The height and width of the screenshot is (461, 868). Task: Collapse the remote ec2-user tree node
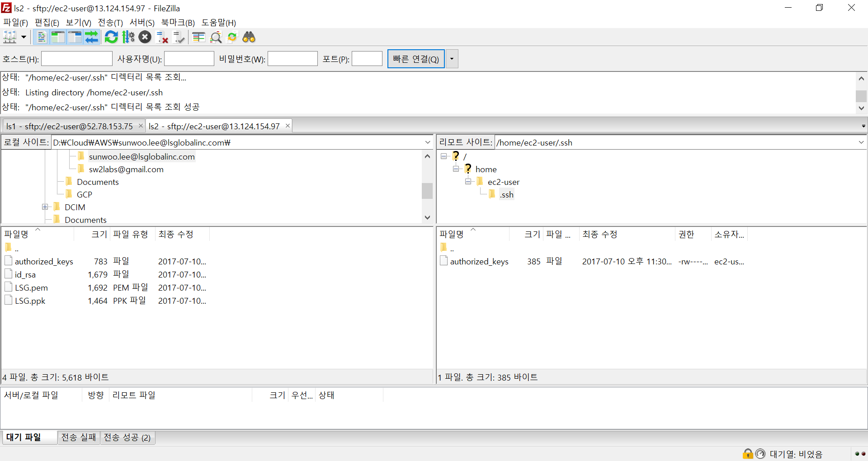(x=468, y=181)
